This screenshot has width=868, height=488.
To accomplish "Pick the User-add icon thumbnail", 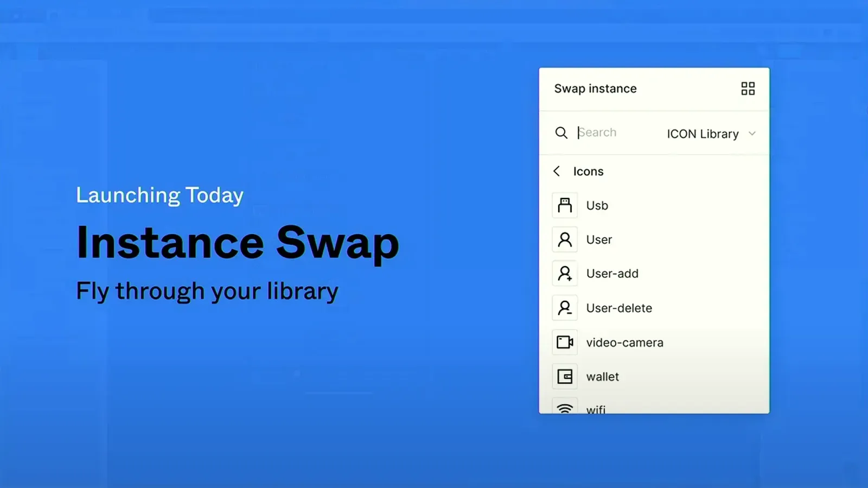I will tap(565, 274).
